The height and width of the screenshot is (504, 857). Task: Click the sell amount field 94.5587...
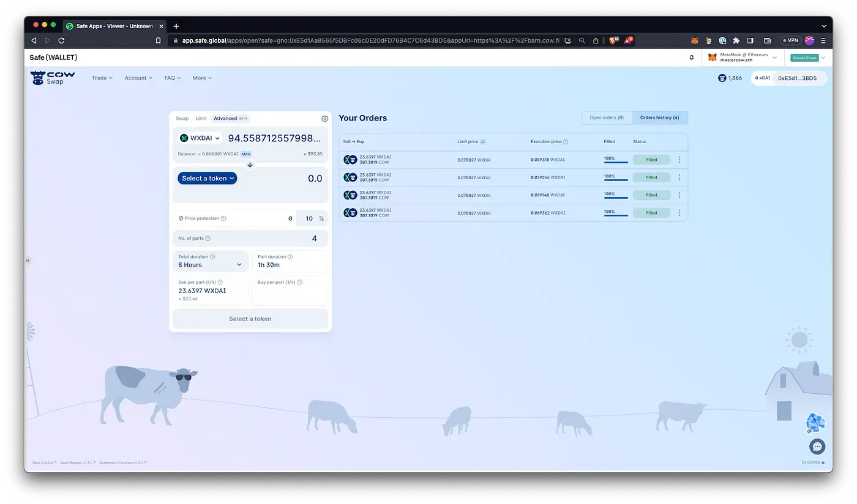(274, 138)
